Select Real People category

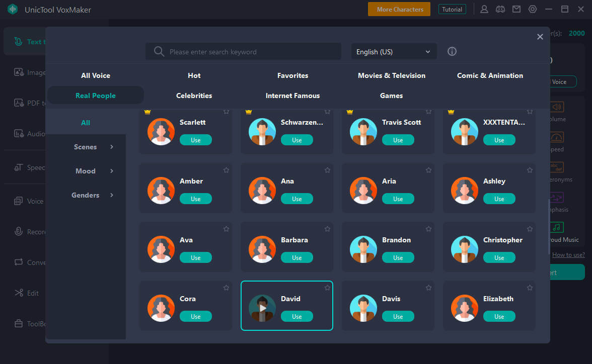(96, 96)
